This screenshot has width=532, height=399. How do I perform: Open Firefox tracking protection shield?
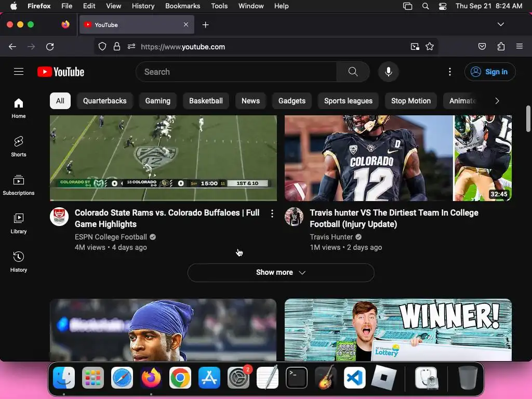102,46
